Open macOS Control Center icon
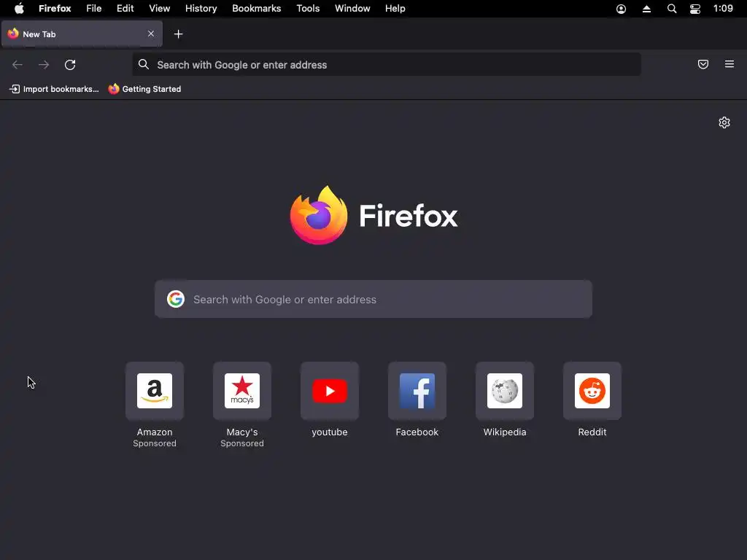The height and width of the screenshot is (560, 747). (x=695, y=9)
